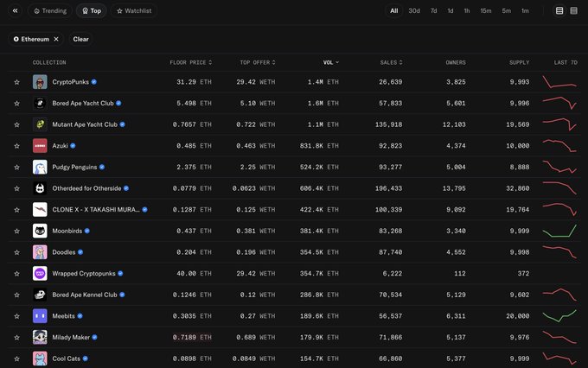Open the Bored Ape Yacht Club name
588x368 pixels.
[83, 104]
